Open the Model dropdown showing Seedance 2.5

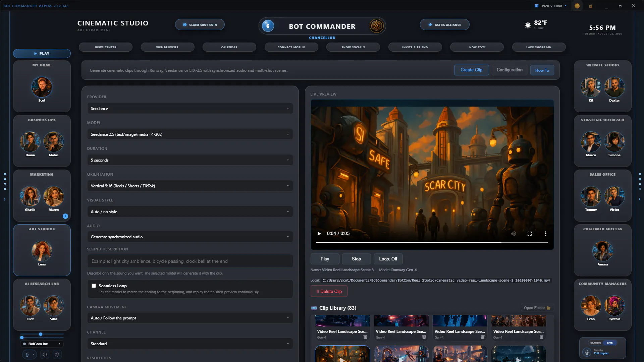tap(190, 134)
